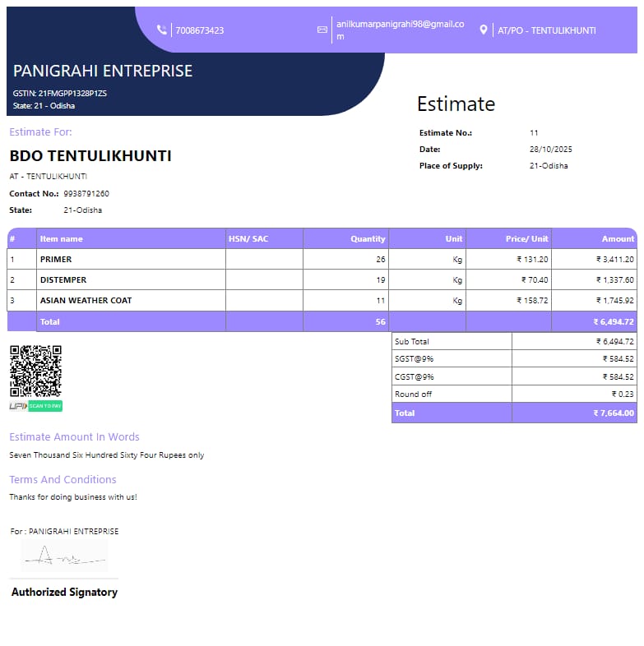The height and width of the screenshot is (646, 644).
Task: Click the email envelope icon
Action: click(x=322, y=30)
